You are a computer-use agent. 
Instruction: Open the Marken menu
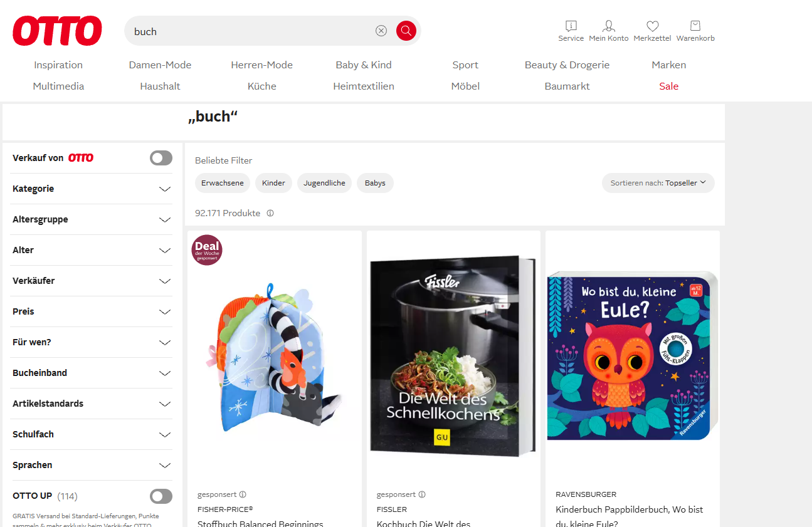pyautogui.click(x=669, y=65)
